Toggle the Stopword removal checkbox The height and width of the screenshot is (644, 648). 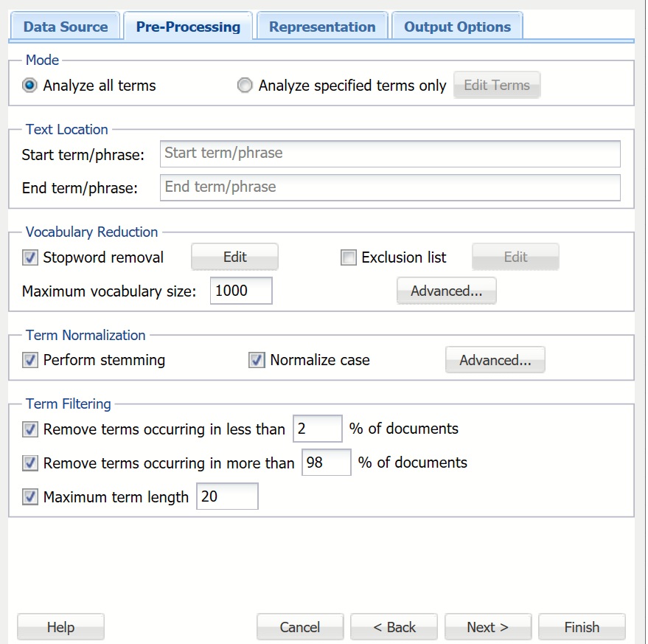pyautogui.click(x=30, y=257)
